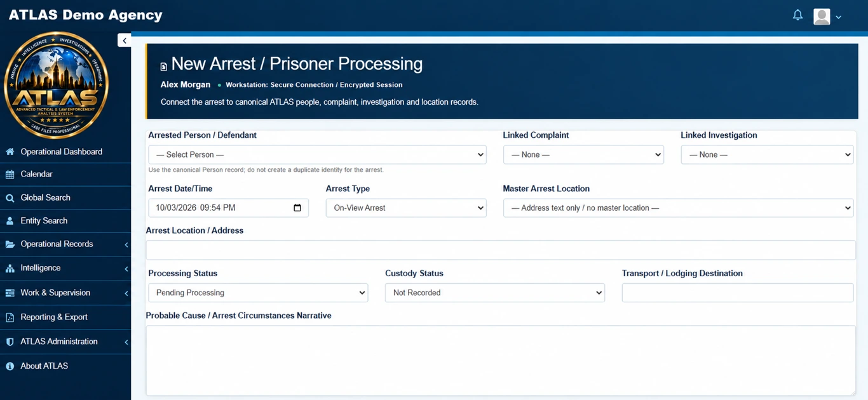This screenshot has width=868, height=400.
Task: Open the Master Arrest Location dropdown
Action: (x=678, y=208)
